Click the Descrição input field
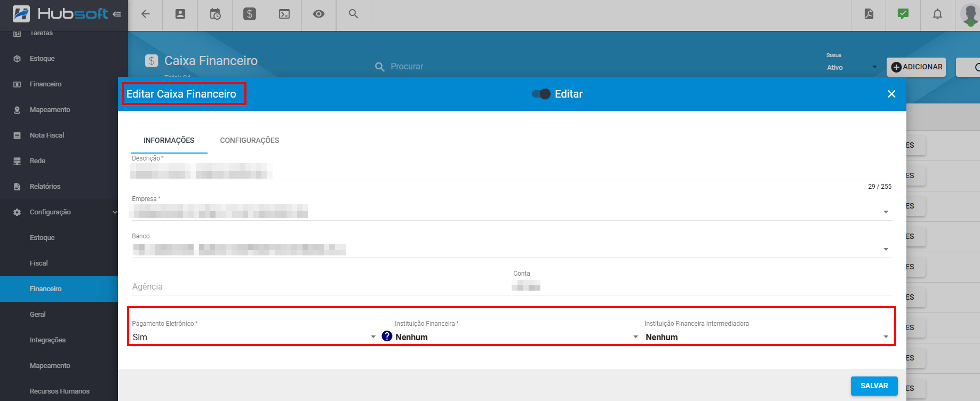The width and height of the screenshot is (980, 401). coord(512,171)
